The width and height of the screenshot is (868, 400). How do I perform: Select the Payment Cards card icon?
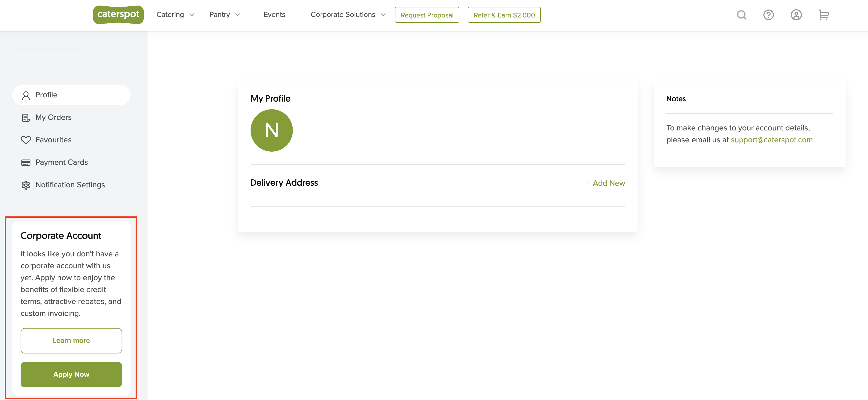coord(26,162)
